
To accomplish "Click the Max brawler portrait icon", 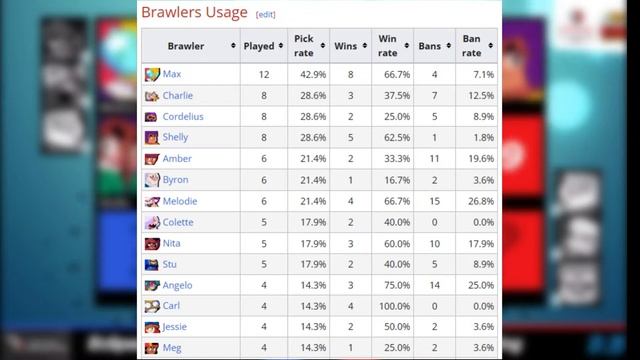I will coord(152,75).
